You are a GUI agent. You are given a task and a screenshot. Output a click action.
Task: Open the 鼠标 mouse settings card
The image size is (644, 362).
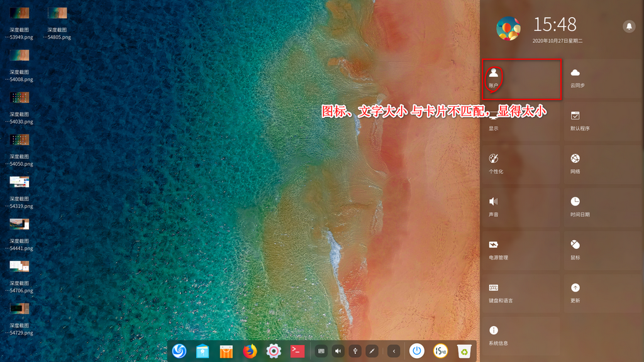coord(602,250)
